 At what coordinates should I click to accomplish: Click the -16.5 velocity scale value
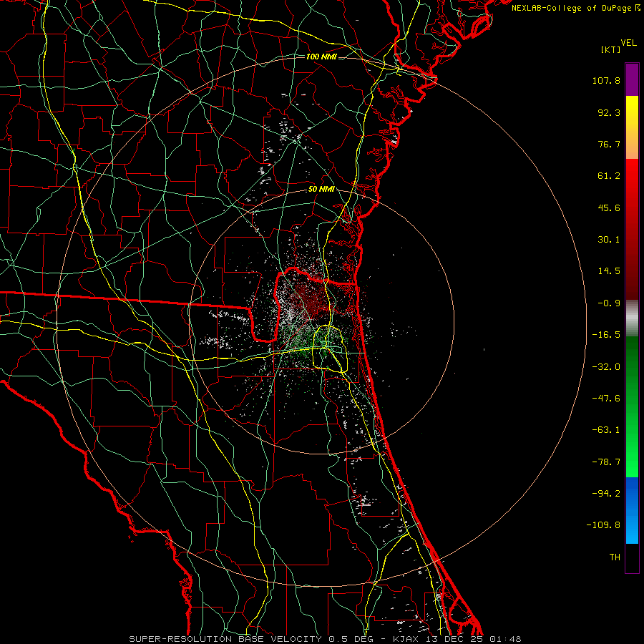[606, 335]
